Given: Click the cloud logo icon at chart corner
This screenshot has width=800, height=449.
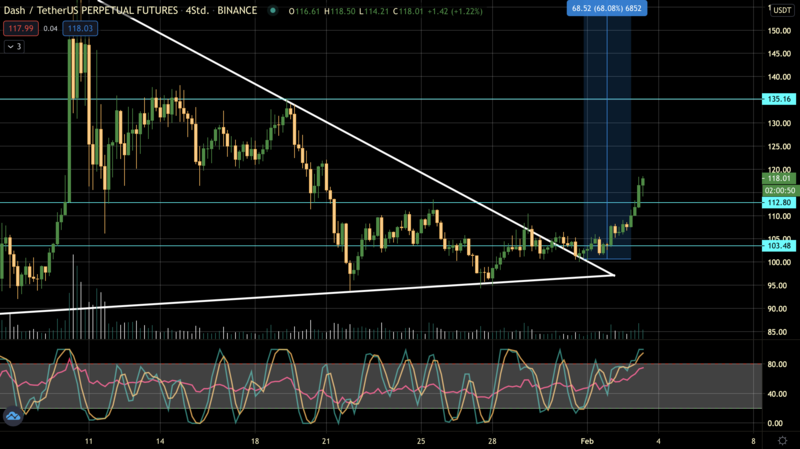Looking at the screenshot, I should 13,416.
